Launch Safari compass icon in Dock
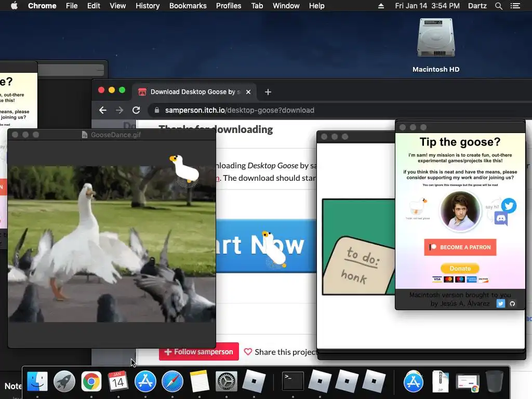 (x=172, y=381)
